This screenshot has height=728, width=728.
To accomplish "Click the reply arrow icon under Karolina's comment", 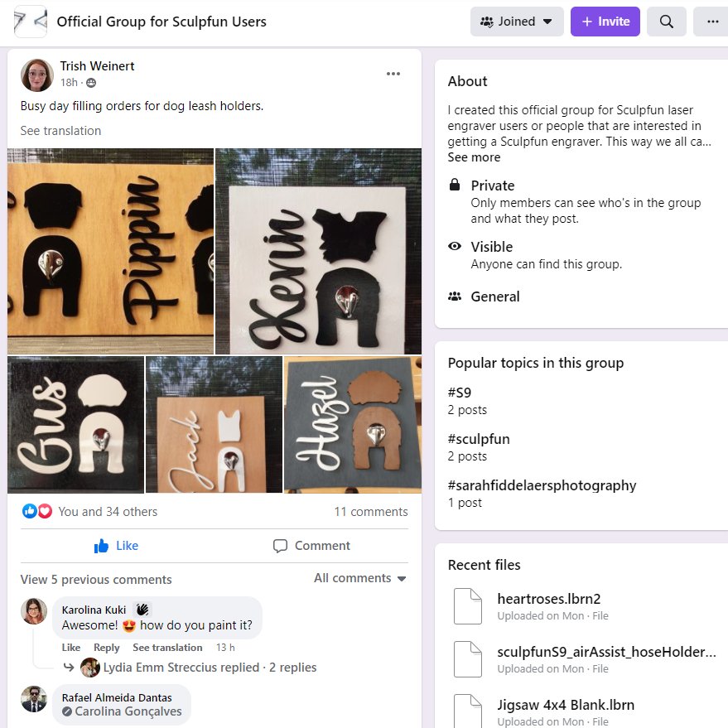I will [x=69, y=668].
